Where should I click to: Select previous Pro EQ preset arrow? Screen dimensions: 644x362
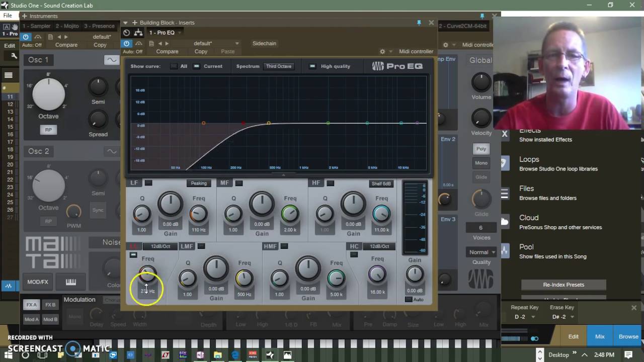pos(160,43)
